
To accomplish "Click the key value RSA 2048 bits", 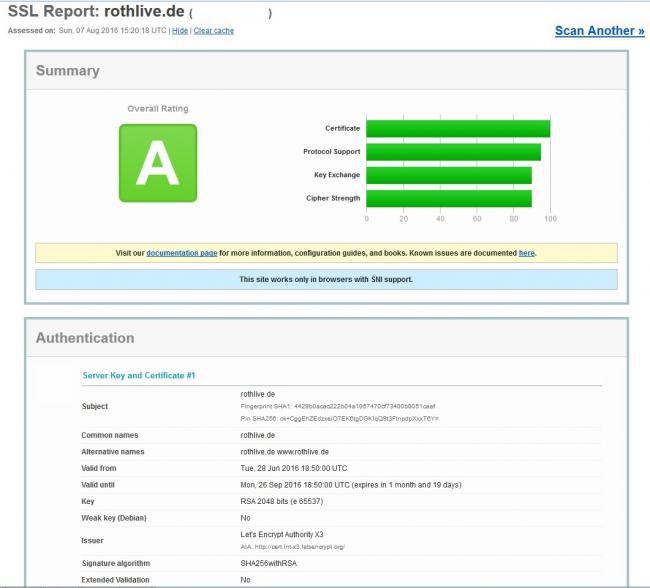I will pos(281,501).
